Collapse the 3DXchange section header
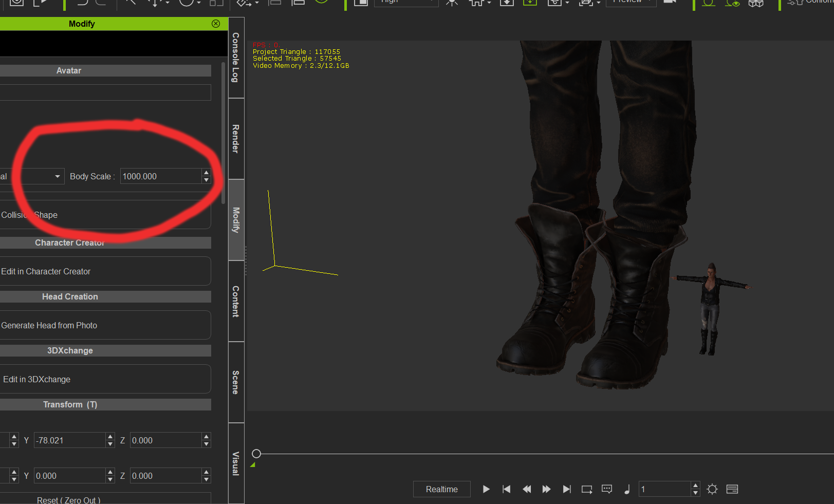 (105, 350)
